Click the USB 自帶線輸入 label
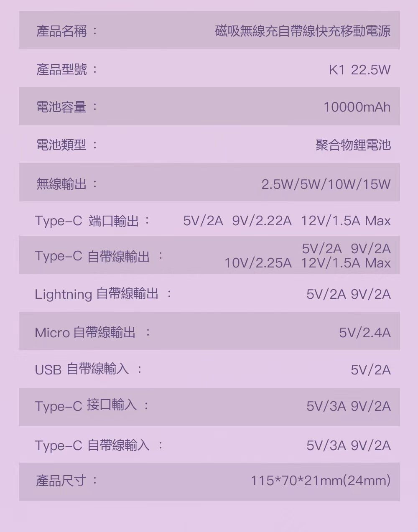This screenshot has width=418, height=532. [82, 369]
